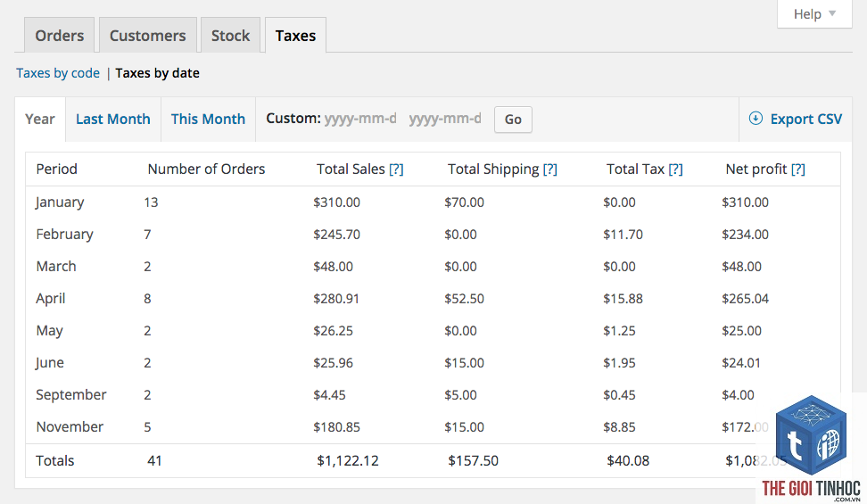Click November tax $8.85
This screenshot has width=867, height=504.
coord(619,427)
